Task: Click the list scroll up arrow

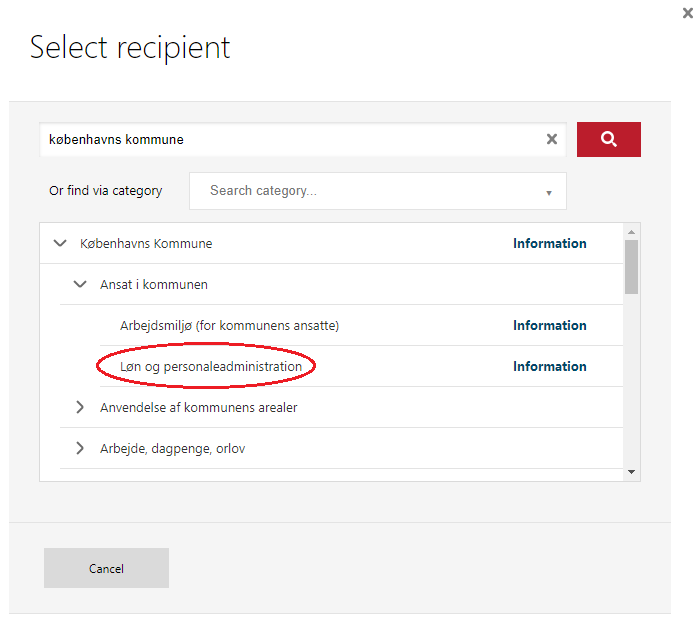Action: pyautogui.click(x=631, y=232)
